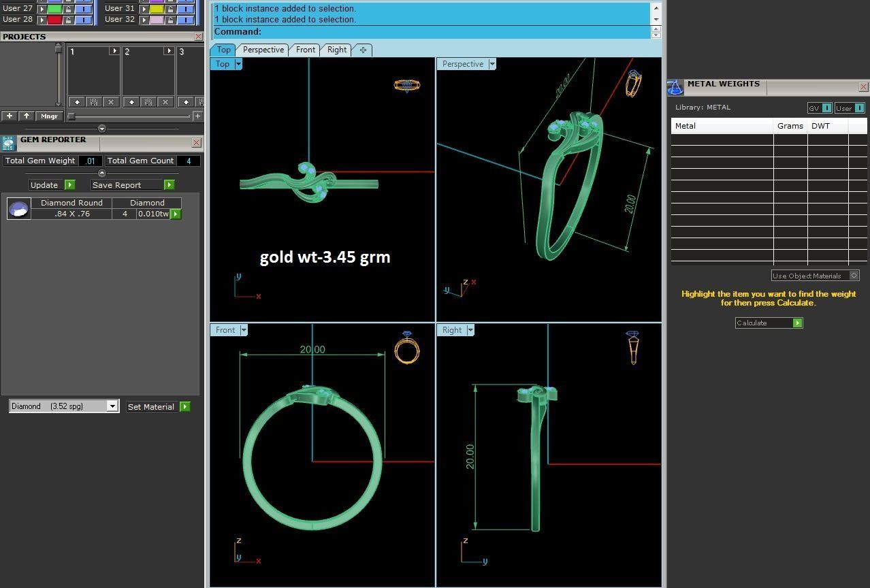The height and width of the screenshot is (588, 870).
Task: Open the Top viewport dropdown arrow
Action: pyautogui.click(x=238, y=64)
